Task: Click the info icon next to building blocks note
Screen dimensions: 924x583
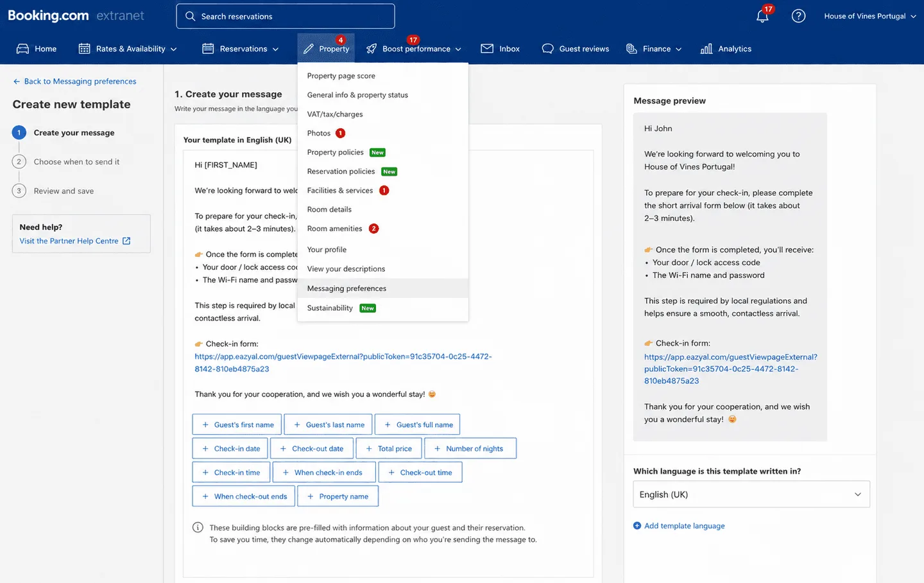Action: 198,528
